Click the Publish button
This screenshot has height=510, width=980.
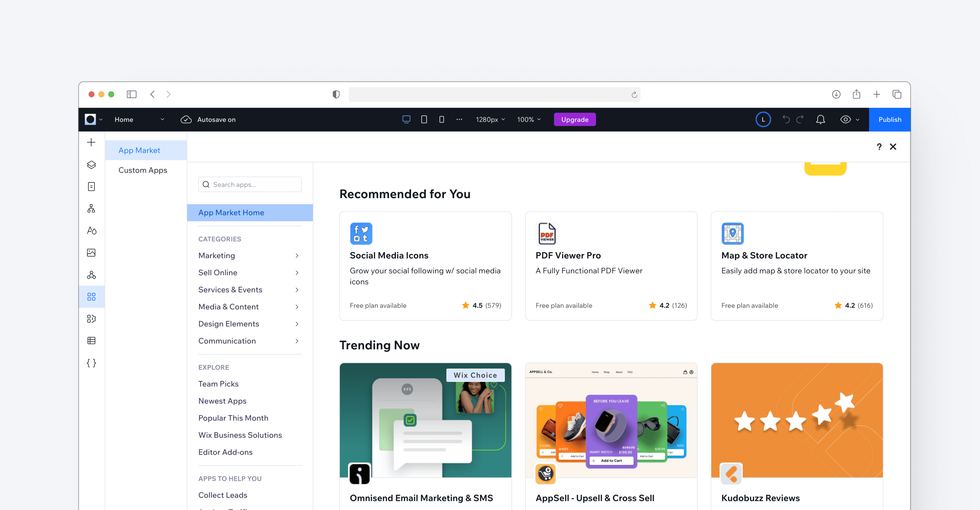tap(889, 119)
